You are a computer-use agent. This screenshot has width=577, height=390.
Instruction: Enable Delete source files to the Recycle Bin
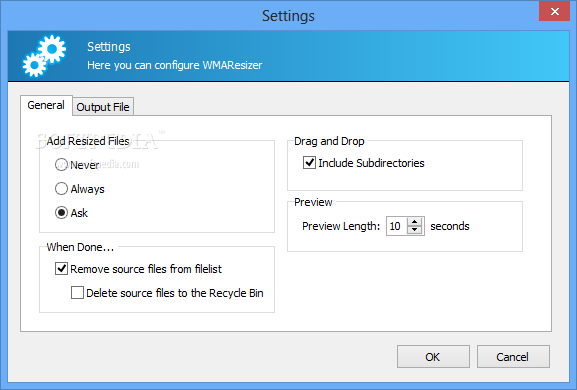click(77, 293)
